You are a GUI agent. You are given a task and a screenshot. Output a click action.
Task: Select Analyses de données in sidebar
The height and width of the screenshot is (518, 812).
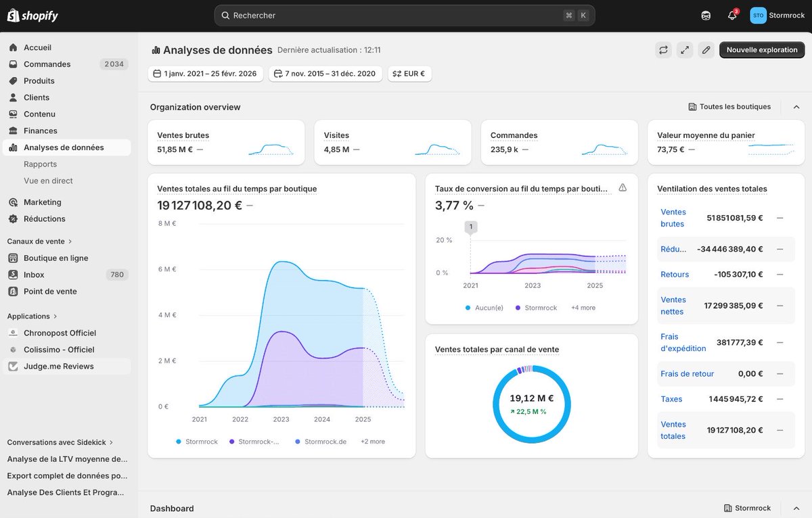68,147
